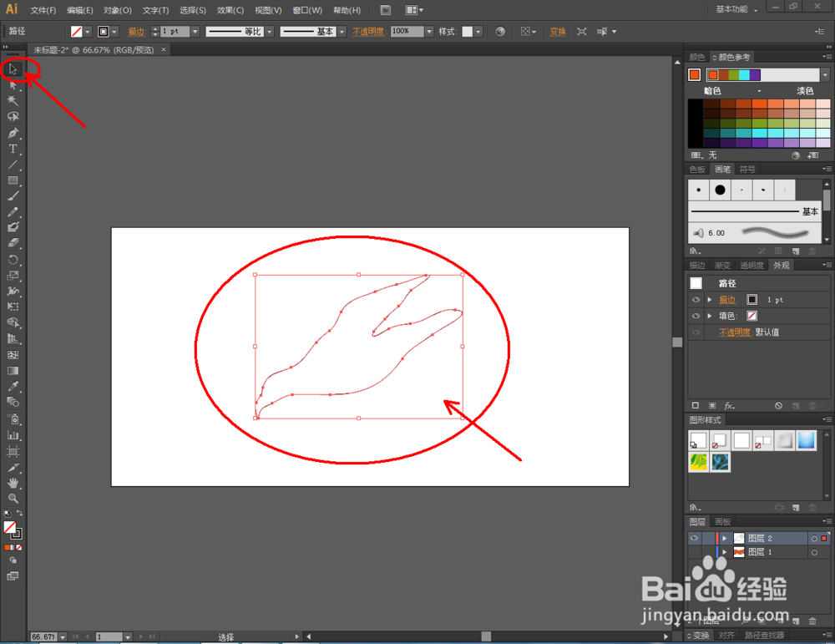Pick the Paintbrush tool
The height and width of the screenshot is (644, 835).
pos(13,196)
